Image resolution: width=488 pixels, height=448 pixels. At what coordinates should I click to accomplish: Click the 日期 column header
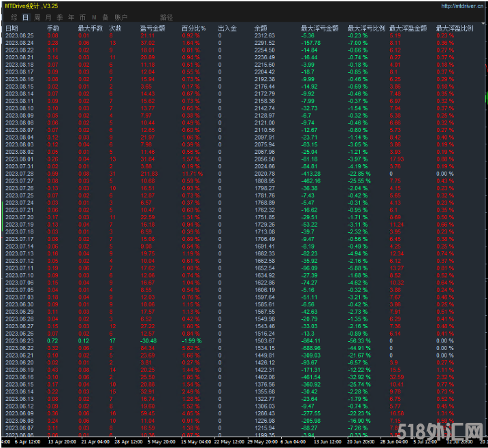point(12,28)
